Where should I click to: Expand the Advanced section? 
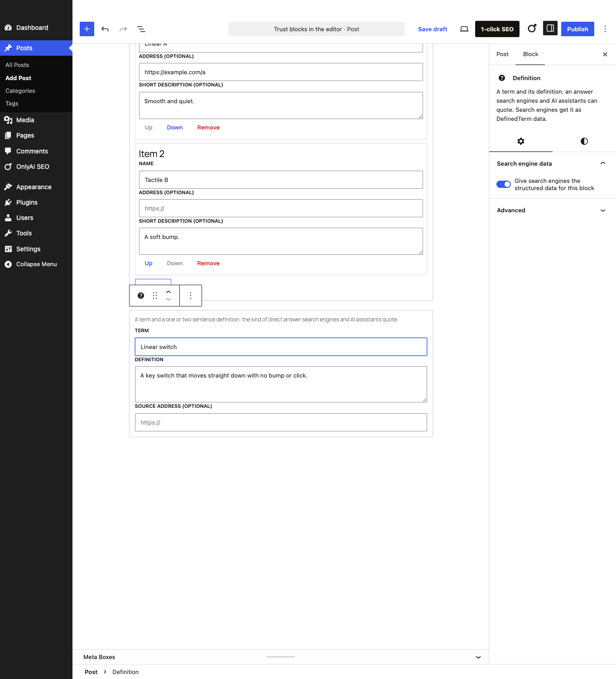coord(553,210)
